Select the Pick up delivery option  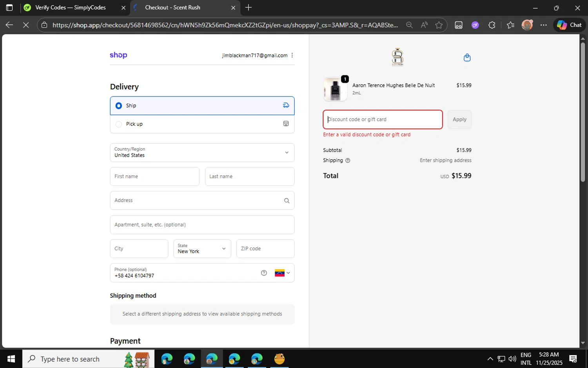click(x=202, y=124)
